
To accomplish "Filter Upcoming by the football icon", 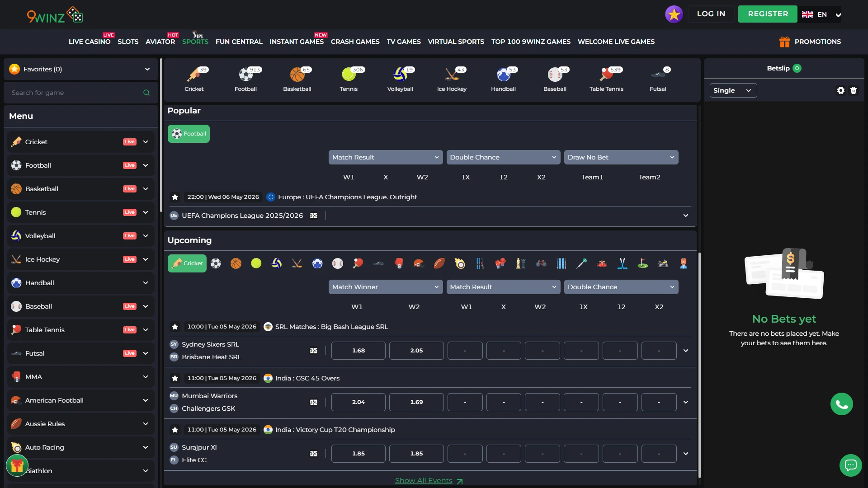I will 216,263.
